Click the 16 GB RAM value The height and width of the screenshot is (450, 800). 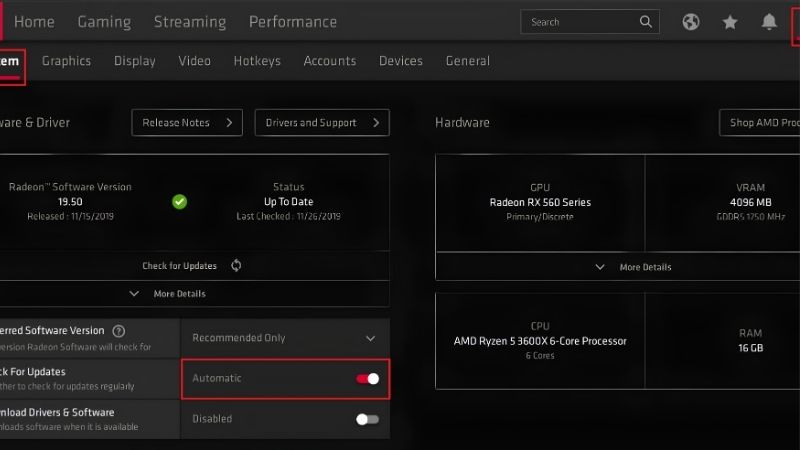[751, 348]
